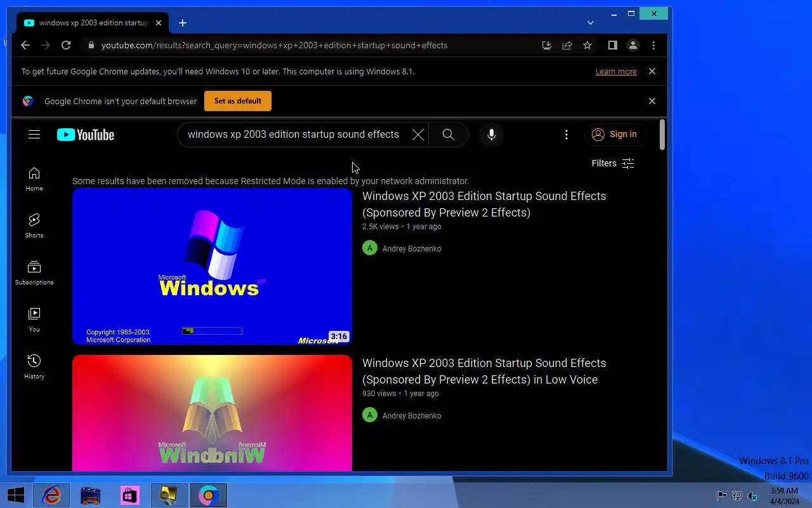
Task: Click the 930 views text
Action: pos(379,394)
